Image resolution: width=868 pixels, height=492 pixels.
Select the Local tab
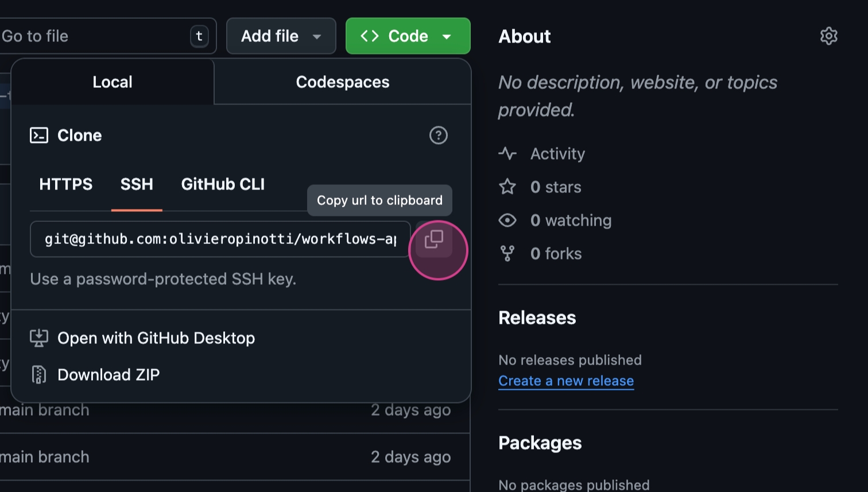(x=113, y=82)
